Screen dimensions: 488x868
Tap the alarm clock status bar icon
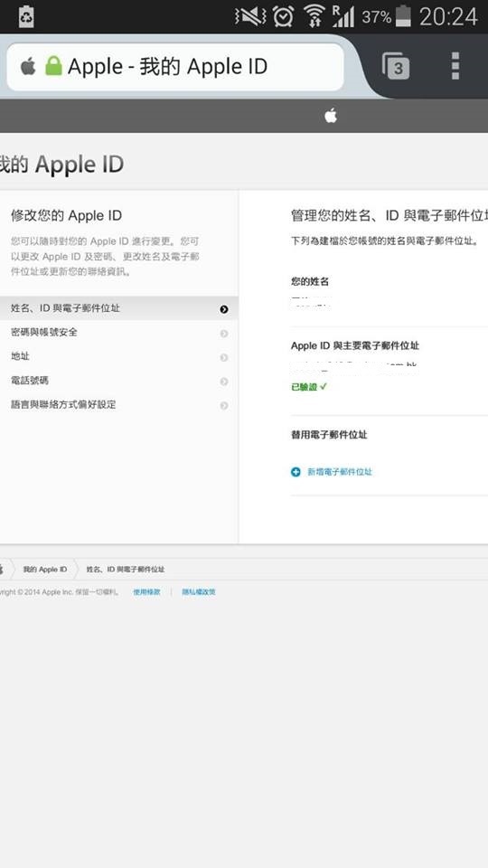point(283,16)
